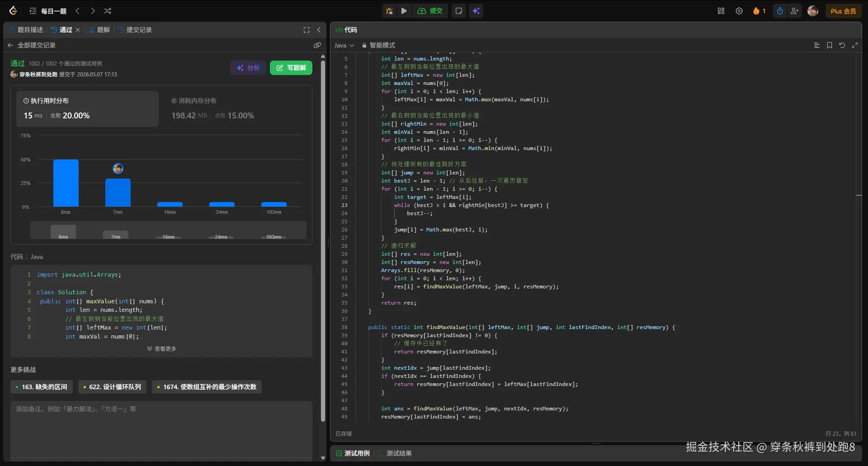Image resolution: width=868 pixels, height=466 pixels.
Task: Run the code with the play icon
Action: click(404, 11)
